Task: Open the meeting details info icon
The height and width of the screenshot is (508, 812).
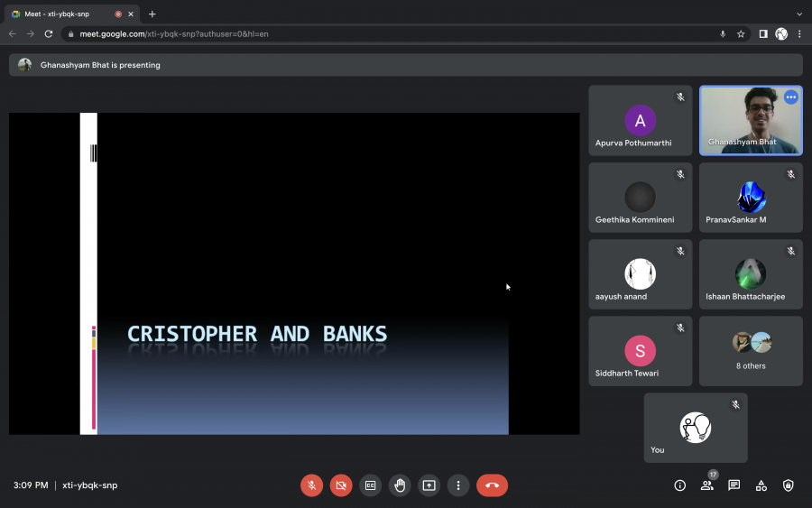Action: [x=680, y=485]
